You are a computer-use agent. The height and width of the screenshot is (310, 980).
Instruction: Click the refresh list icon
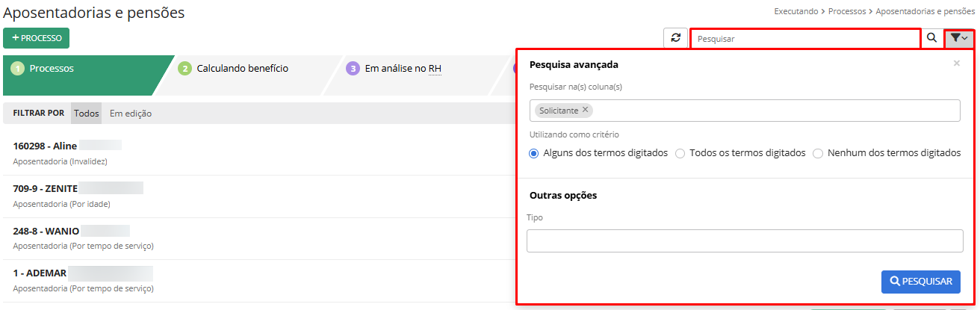675,38
